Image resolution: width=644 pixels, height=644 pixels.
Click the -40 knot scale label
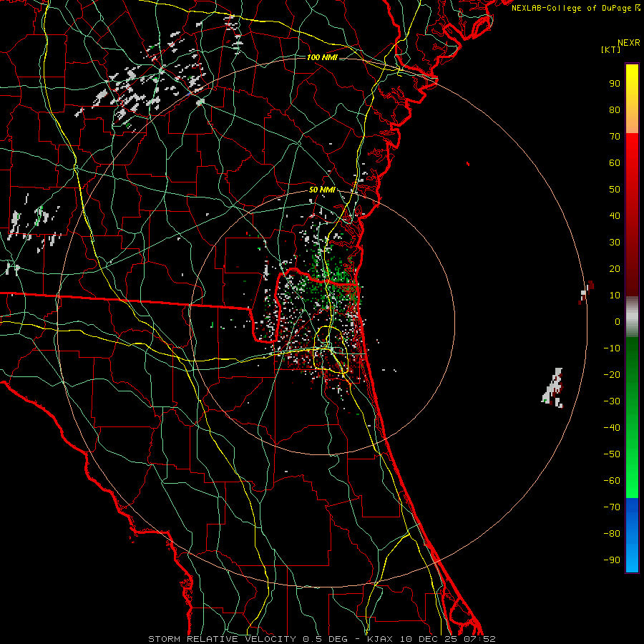click(612, 428)
